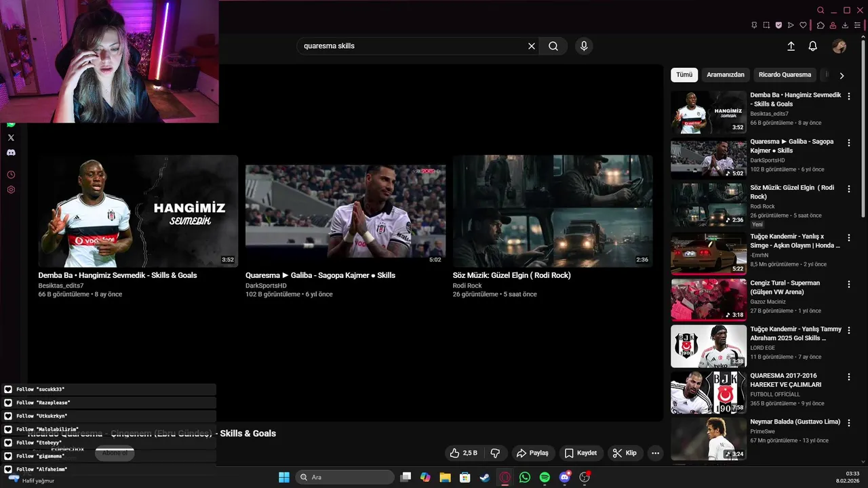Open options for Demba Ba sidebar video
868x488 pixels.
tap(848, 96)
